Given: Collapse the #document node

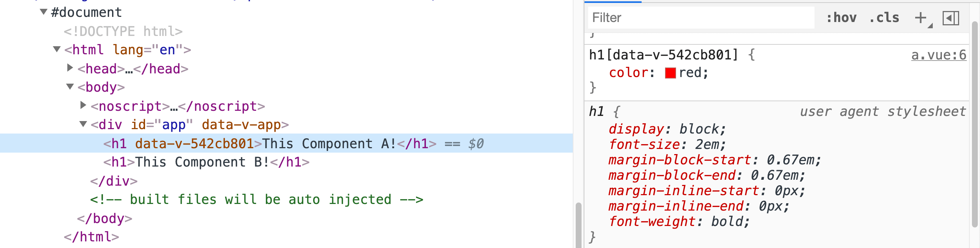Looking at the screenshot, I should (44, 12).
